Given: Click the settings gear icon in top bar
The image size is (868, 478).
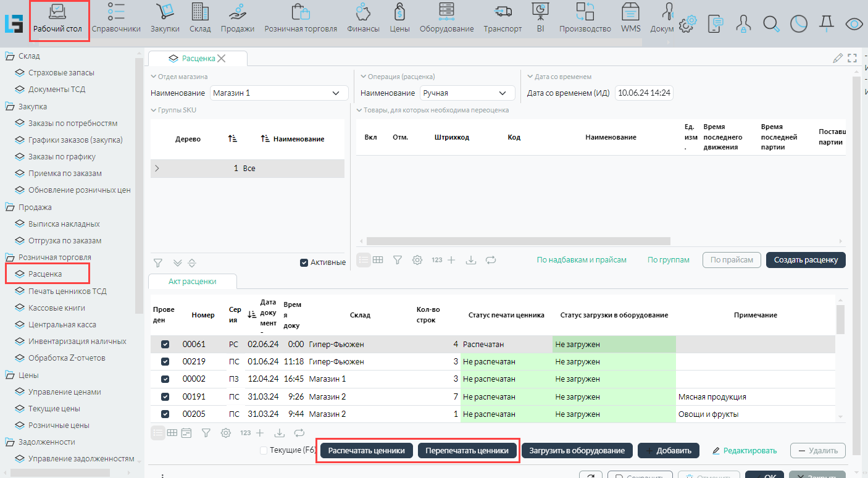Looking at the screenshot, I should pos(688,24).
